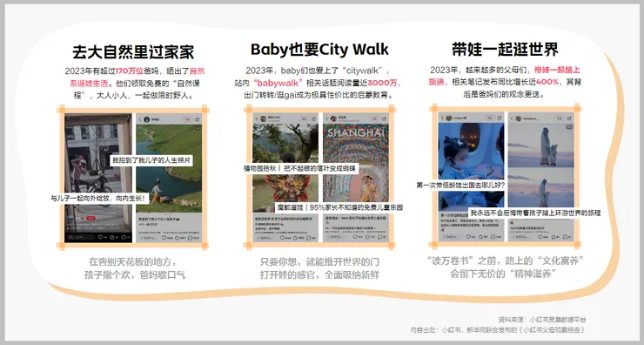The image size is (644, 345).
Task: Click the heading "带娃一起逛世界"
Action: pos(505,50)
